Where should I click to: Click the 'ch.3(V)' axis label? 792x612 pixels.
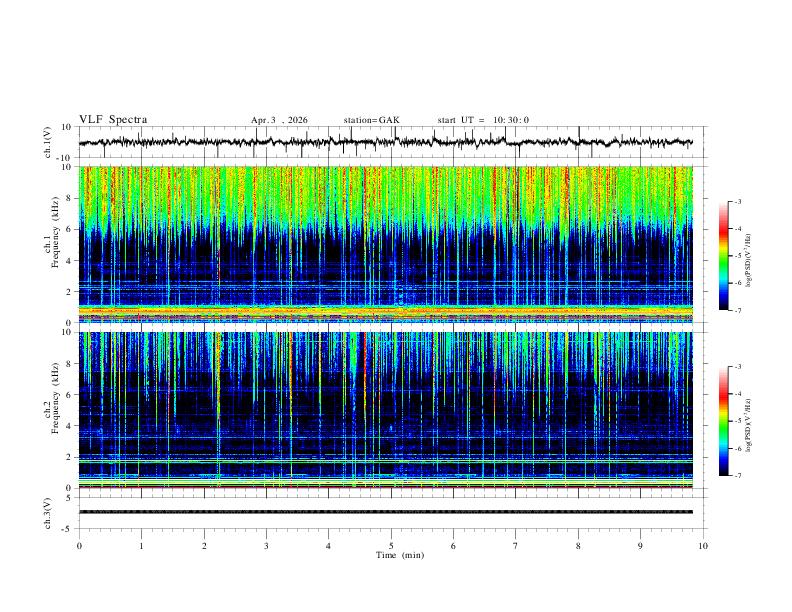(48, 513)
